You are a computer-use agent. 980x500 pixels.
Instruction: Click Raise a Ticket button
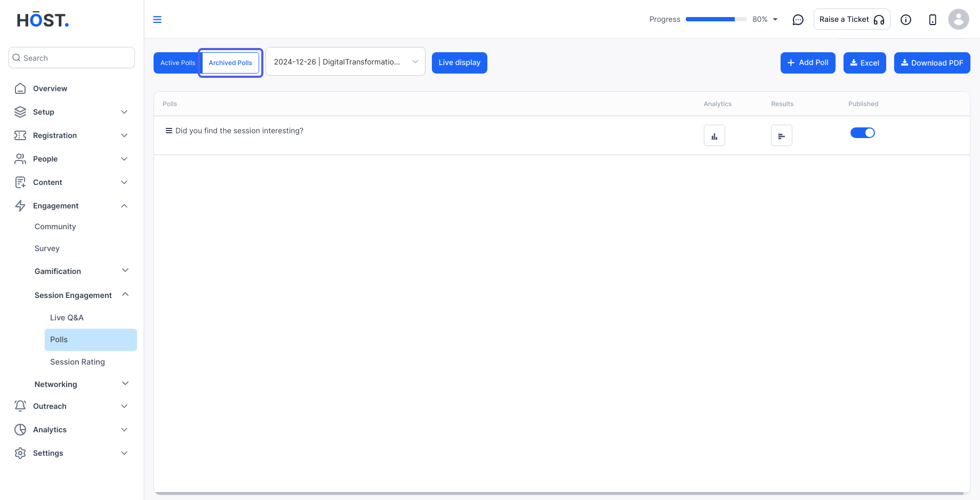click(852, 19)
